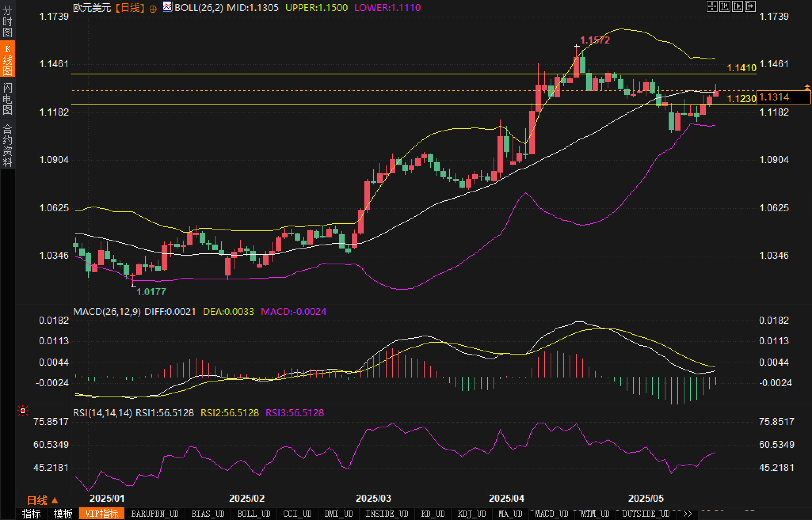Apply the MACD_UD indicator
The width and height of the screenshot is (812, 520).
pos(551,514)
